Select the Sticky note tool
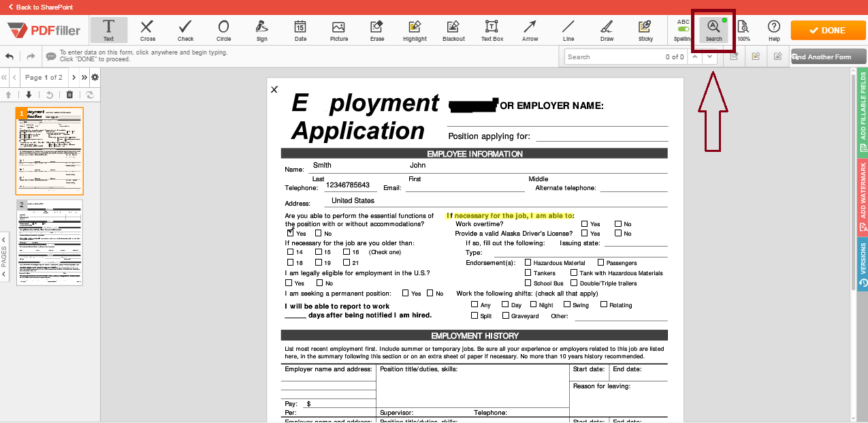Image resolution: width=868 pixels, height=423 pixels. [x=645, y=31]
